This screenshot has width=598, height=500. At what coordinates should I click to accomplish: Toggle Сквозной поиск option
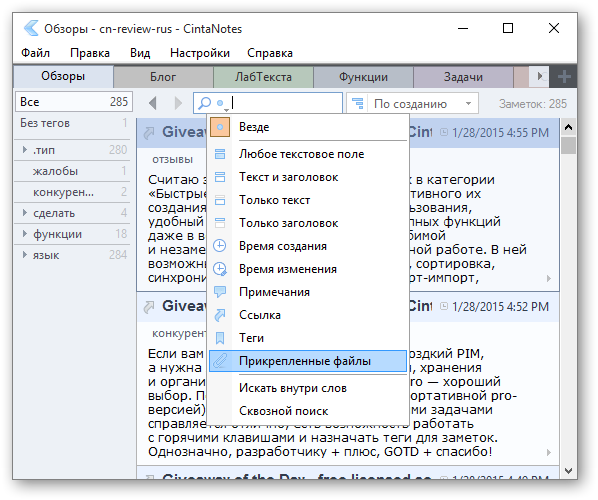(308, 411)
